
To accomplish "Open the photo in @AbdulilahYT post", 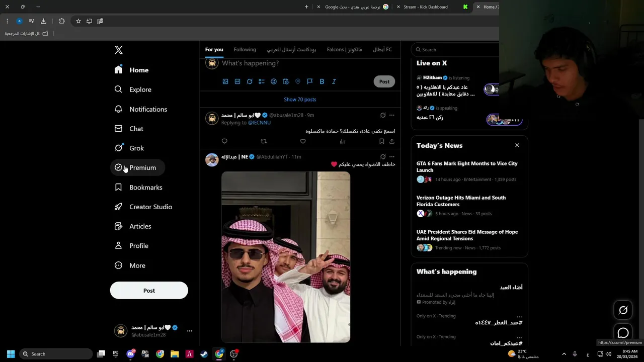I will (286, 257).
